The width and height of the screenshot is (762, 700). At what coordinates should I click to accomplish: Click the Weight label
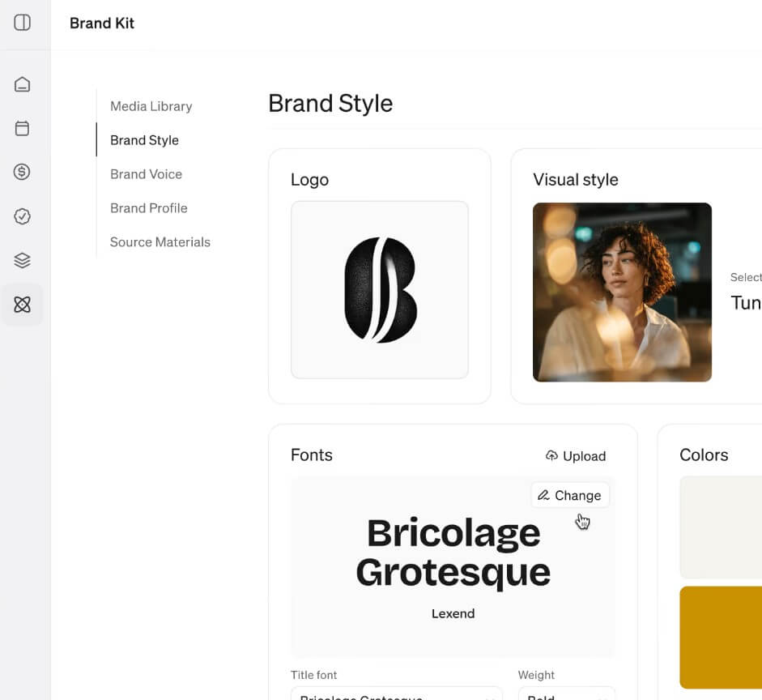point(536,675)
